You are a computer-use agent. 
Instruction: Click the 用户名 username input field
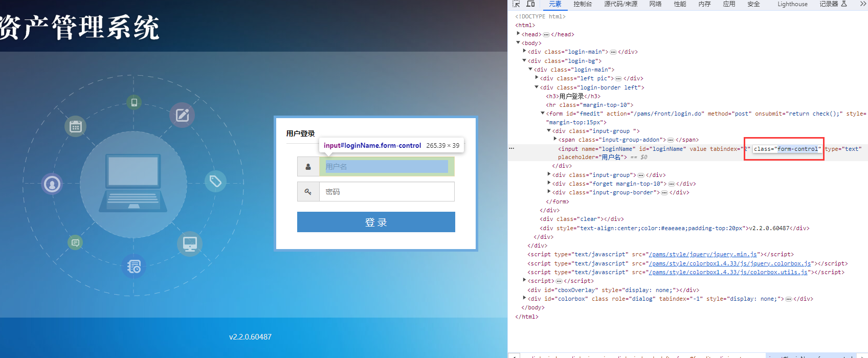[x=387, y=167]
